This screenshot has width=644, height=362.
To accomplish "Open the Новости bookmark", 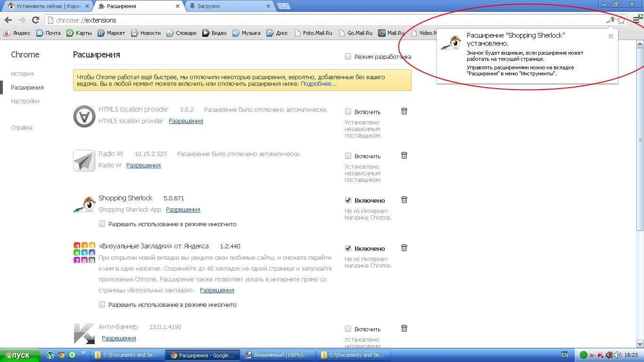I will [x=146, y=33].
